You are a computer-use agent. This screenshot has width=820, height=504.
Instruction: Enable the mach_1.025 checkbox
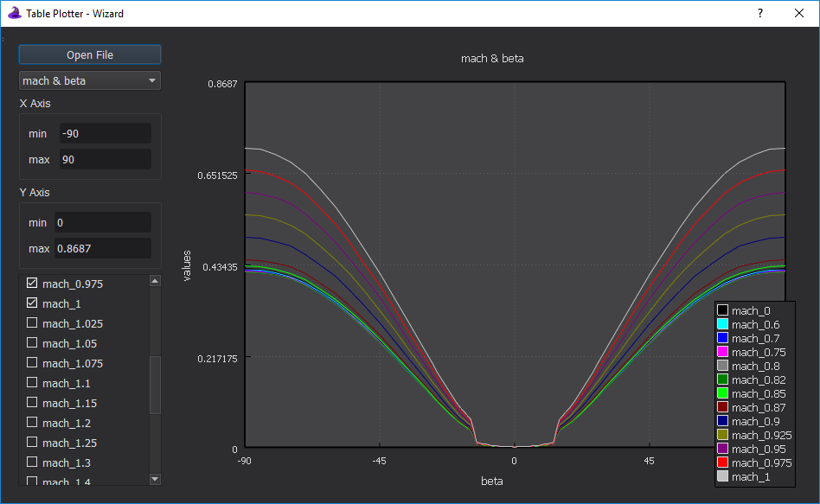(x=32, y=322)
